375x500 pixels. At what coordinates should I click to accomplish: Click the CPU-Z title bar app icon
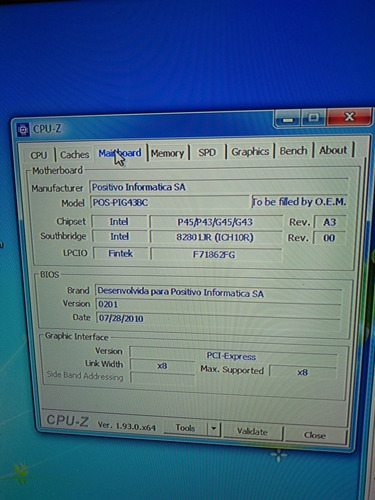click(23, 130)
